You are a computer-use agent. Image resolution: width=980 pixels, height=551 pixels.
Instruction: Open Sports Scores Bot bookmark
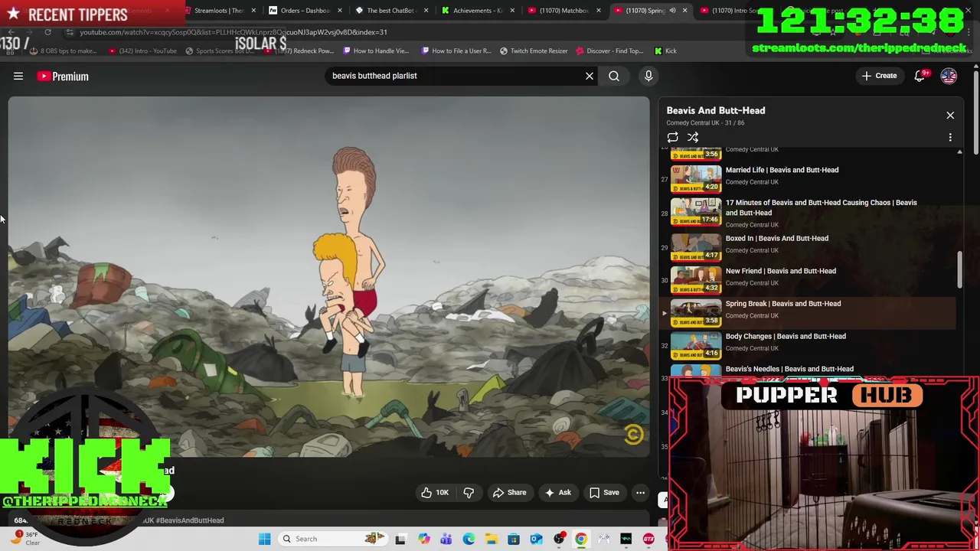219,51
